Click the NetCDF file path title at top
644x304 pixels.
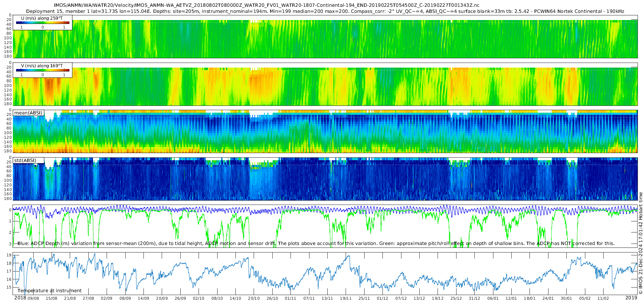267,5
